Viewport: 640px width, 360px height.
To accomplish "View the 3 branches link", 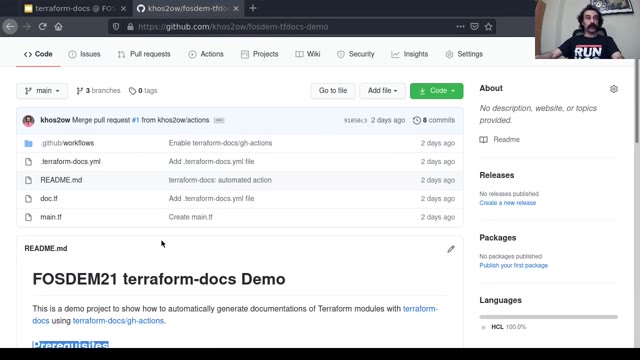I will 98,91.
